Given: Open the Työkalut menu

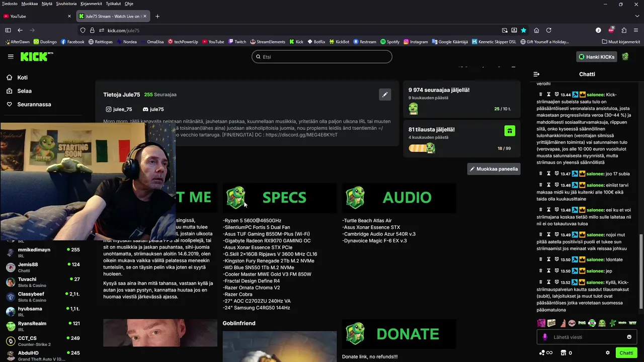Looking at the screenshot, I should [113, 4].
